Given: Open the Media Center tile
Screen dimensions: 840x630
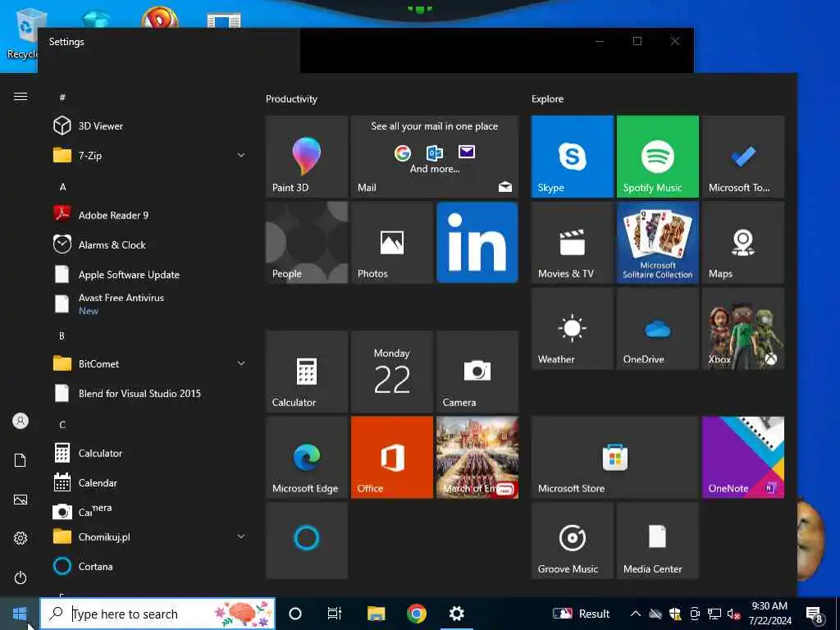Looking at the screenshot, I should tap(658, 541).
